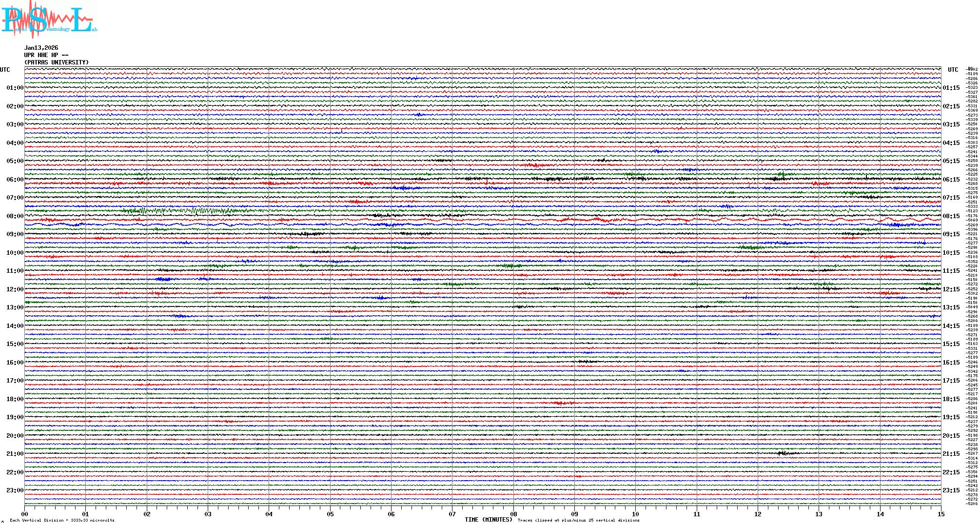Click the TIME (MINUTES) axis title
980x527 pixels.
[x=488, y=520]
